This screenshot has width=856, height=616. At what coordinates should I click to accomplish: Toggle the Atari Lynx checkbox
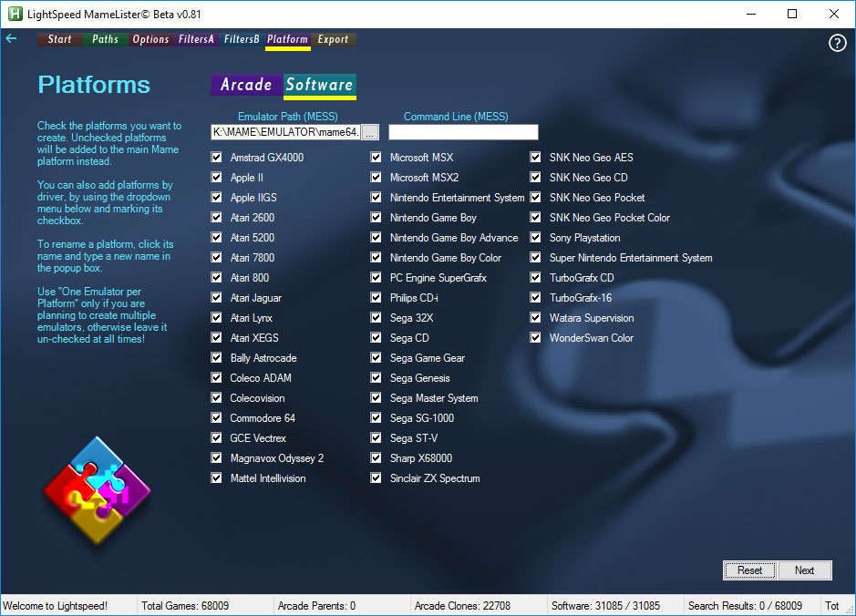[x=216, y=317]
